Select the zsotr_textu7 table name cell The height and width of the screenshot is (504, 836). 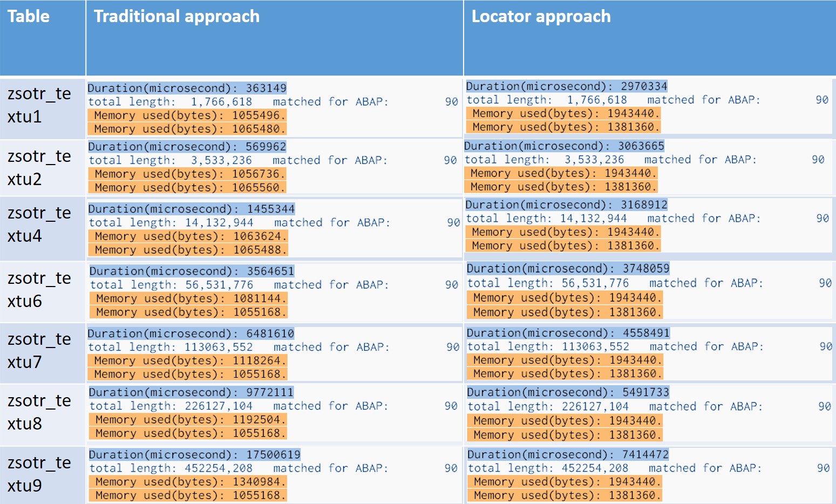point(43,353)
